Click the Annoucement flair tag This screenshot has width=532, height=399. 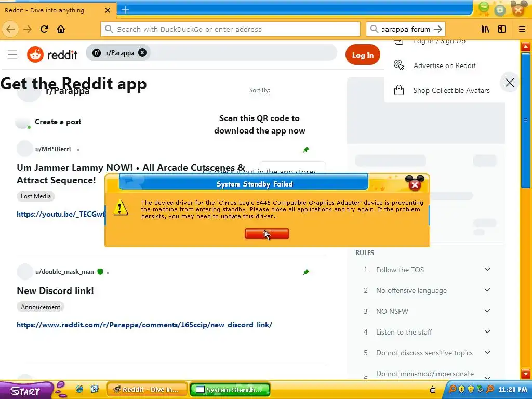(x=41, y=307)
